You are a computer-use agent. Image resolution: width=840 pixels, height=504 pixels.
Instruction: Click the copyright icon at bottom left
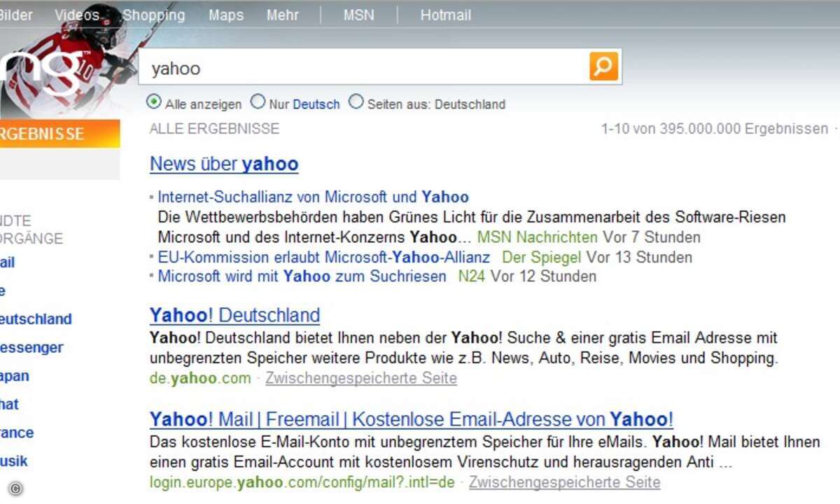(15, 489)
